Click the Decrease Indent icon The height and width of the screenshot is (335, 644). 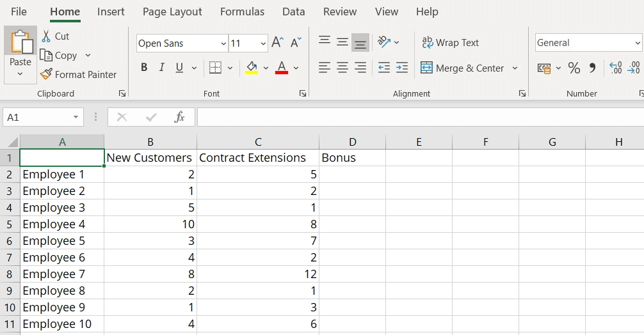(x=384, y=68)
